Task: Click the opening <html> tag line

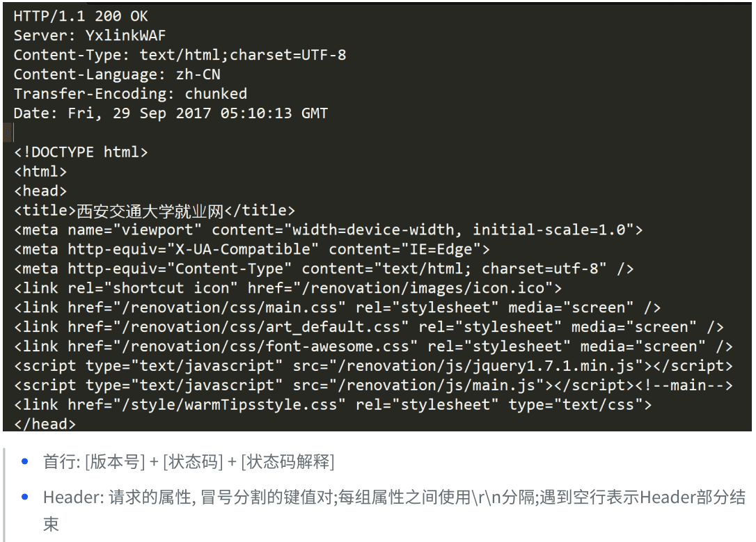Action: (x=40, y=171)
